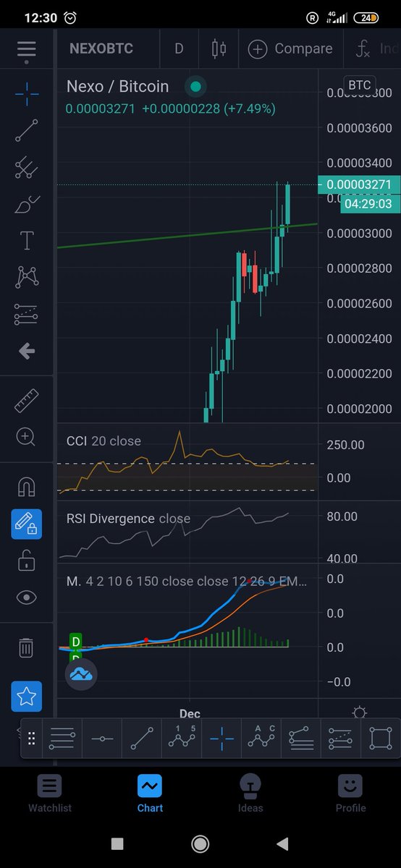The image size is (401, 868).
Task: Open the D time interval selector
Action: pyautogui.click(x=179, y=49)
